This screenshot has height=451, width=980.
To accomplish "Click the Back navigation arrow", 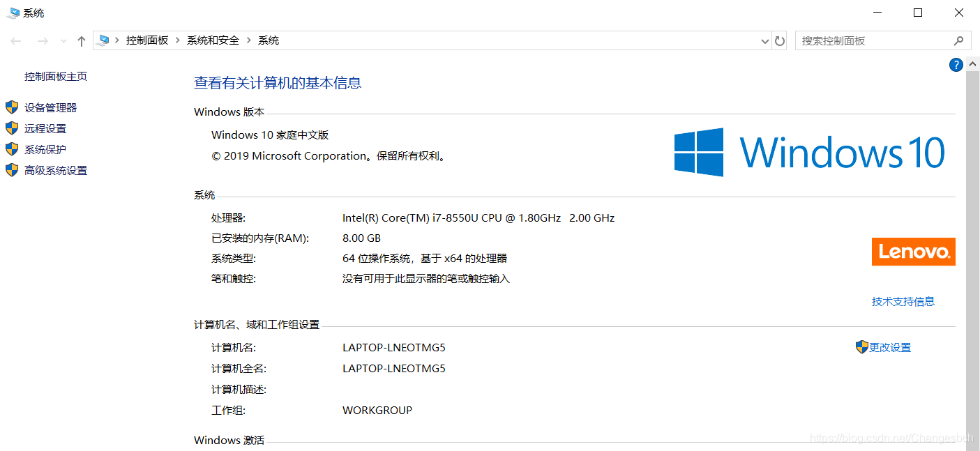I will 16,41.
